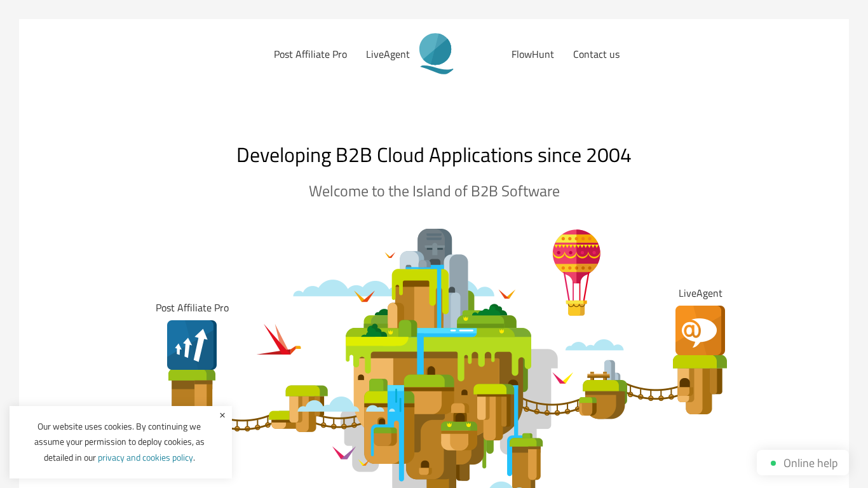
Task: Click the purple bird near the bottom
Action: click(x=343, y=452)
